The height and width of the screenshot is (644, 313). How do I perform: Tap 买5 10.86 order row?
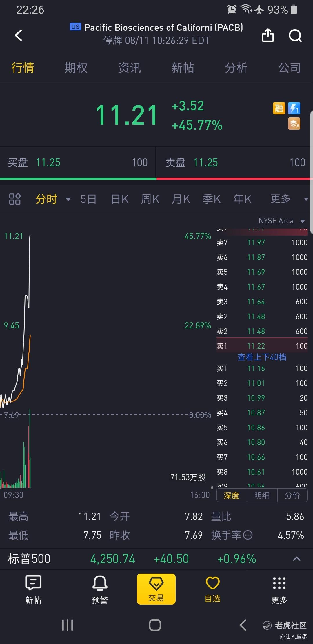coord(262,428)
